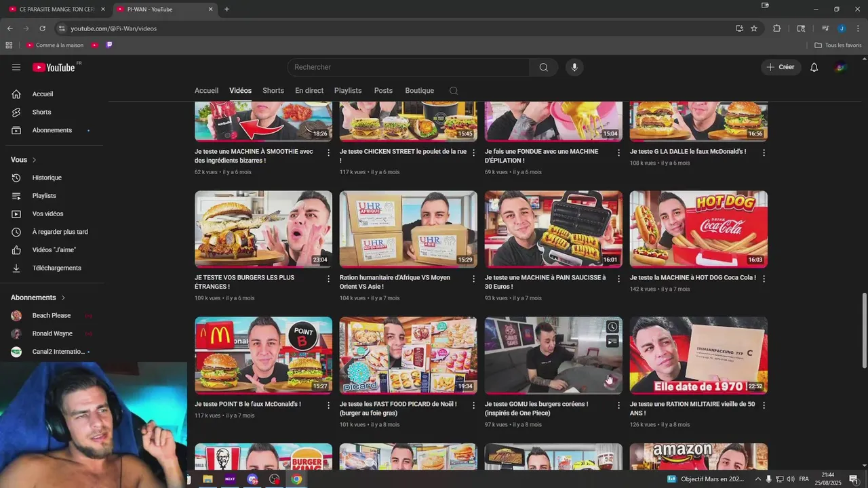The height and width of the screenshot is (488, 868).
Task: Open the En direct tab
Action: click(309, 91)
